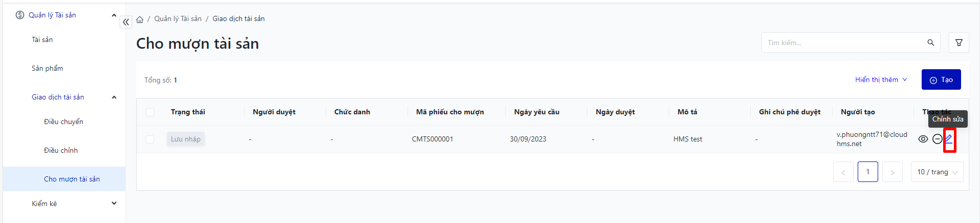Select page 1 in pagination
The height and width of the screenshot is (223, 980).
[867, 172]
